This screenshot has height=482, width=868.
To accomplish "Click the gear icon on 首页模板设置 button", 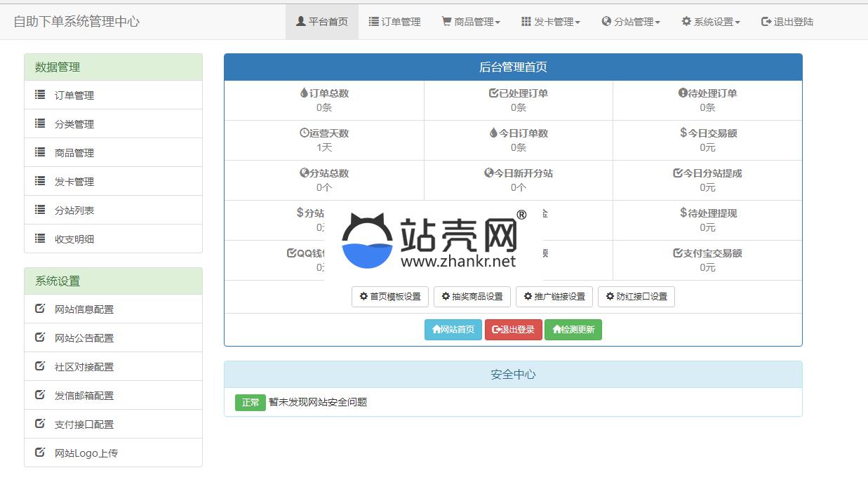I will point(363,297).
